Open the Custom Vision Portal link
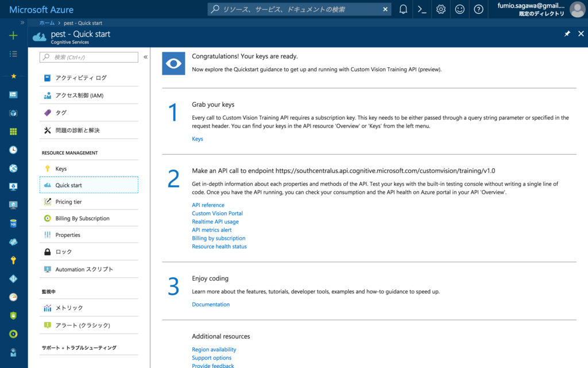Viewport: 588px width, 368px height. click(217, 213)
